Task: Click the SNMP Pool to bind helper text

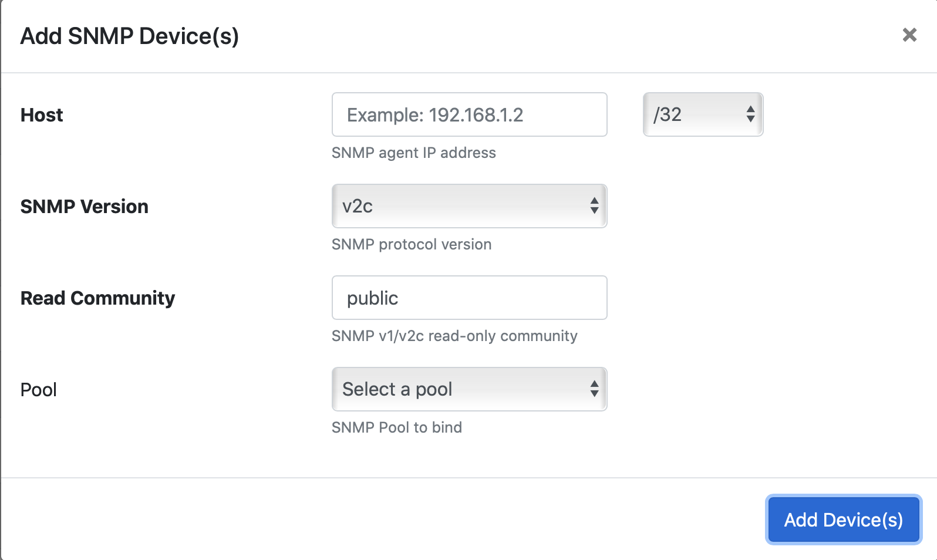Action: (x=397, y=427)
